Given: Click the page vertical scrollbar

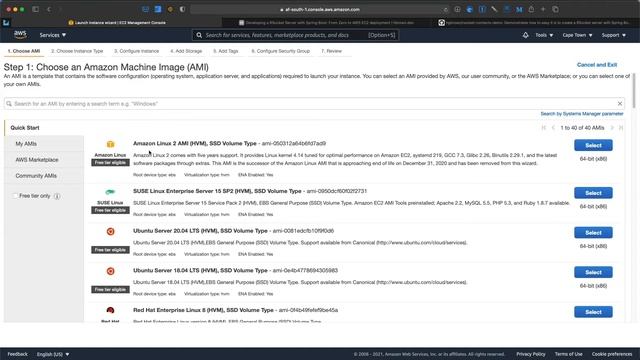Looking at the screenshot, I should pos(633,91).
